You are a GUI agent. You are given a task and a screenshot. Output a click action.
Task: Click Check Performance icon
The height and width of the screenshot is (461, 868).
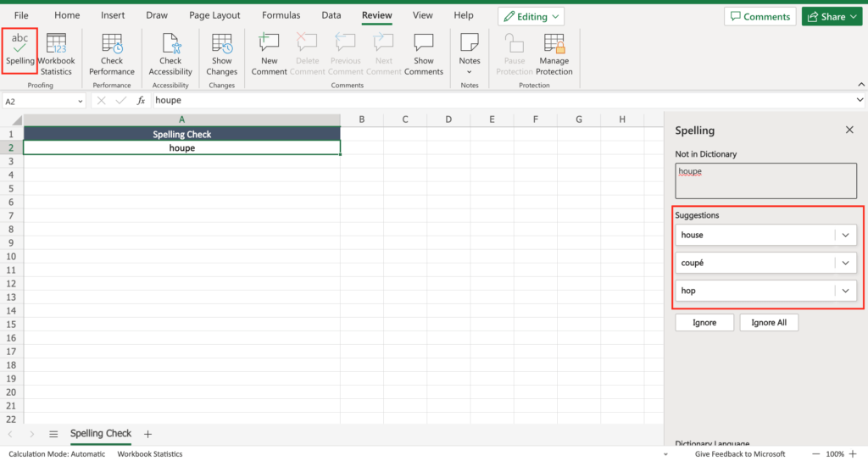click(x=112, y=54)
